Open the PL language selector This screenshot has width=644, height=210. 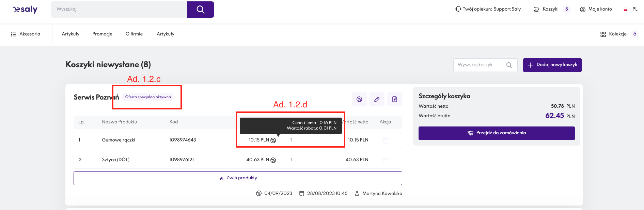[x=631, y=9]
